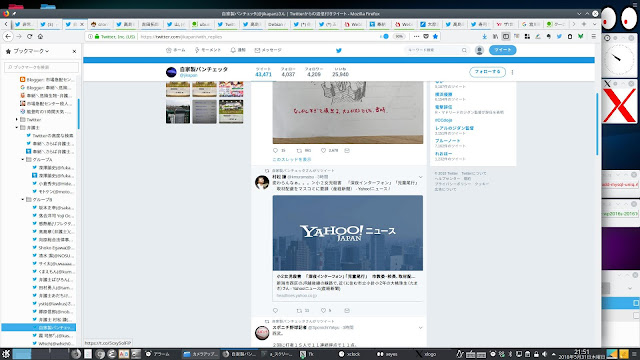This screenshot has width=640, height=360.
Task: Retweet the handwritten note tweet
Action: 299,151
